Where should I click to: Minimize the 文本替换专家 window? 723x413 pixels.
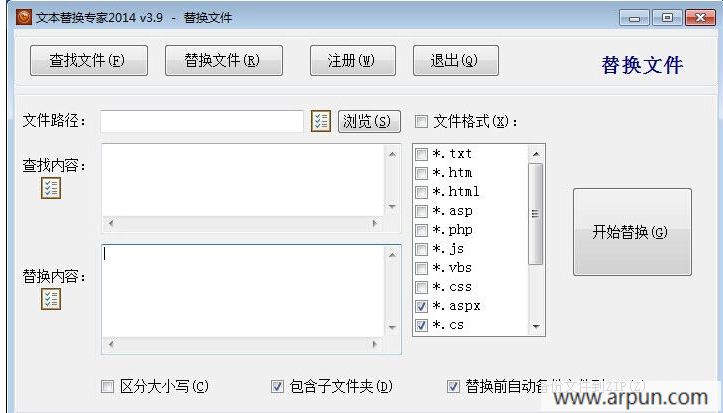pos(634,18)
